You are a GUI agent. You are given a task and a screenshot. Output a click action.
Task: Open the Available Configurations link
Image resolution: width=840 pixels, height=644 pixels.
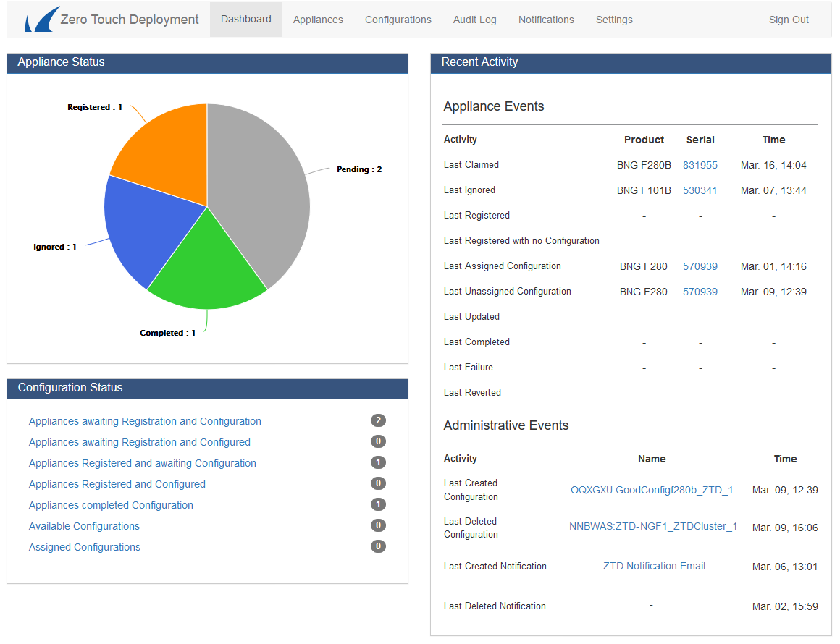[x=84, y=526]
